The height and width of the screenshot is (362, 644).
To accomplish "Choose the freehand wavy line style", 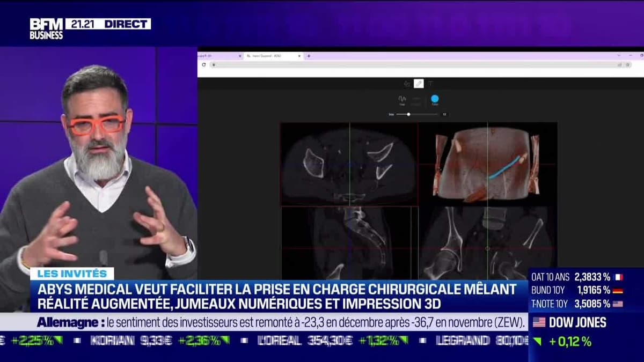I will click(402, 99).
